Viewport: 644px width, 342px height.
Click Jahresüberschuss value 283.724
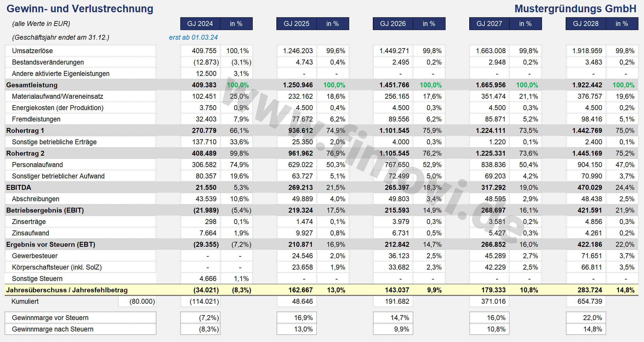[x=590, y=290]
